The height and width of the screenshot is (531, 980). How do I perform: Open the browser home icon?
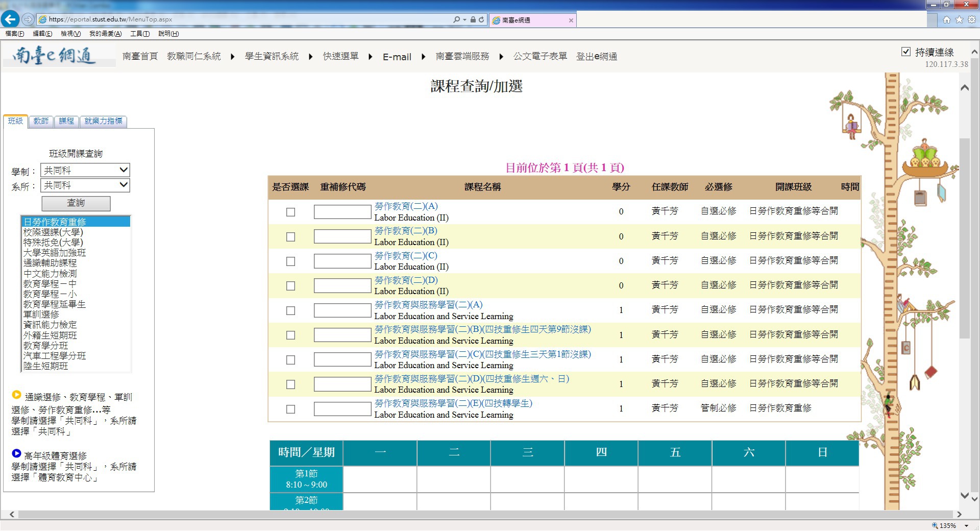947,19
